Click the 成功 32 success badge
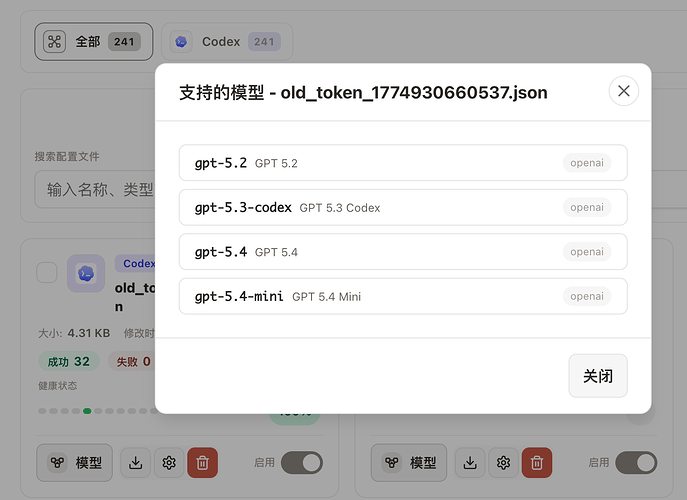The width and height of the screenshot is (687, 500). click(x=68, y=362)
